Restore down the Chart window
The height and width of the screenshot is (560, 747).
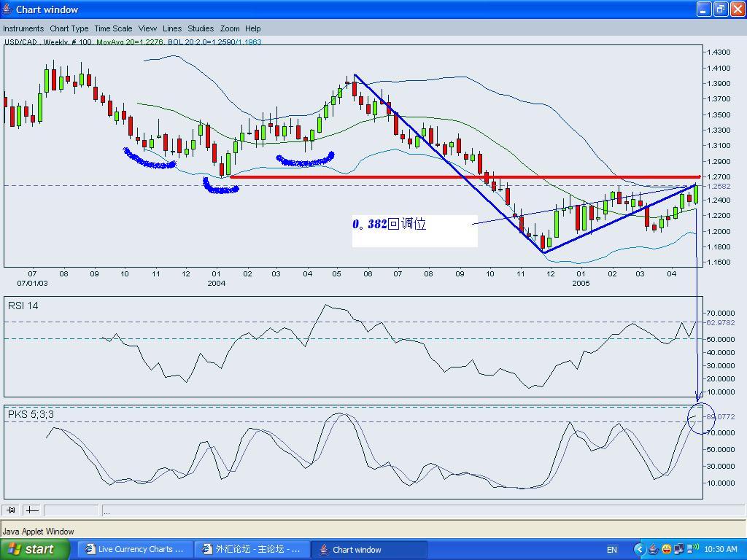point(721,9)
